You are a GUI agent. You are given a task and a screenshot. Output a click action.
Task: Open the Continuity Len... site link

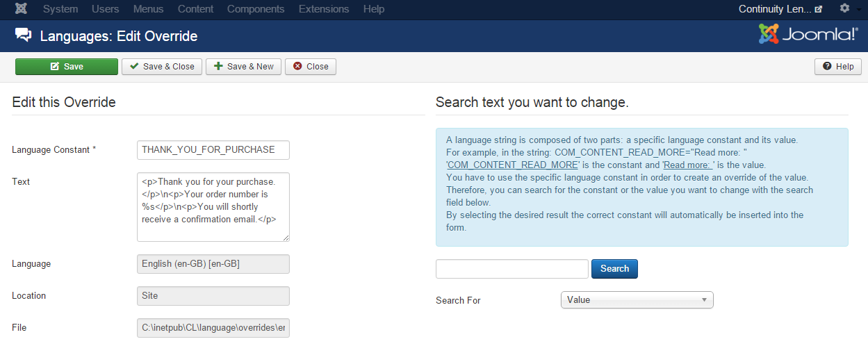(x=780, y=9)
